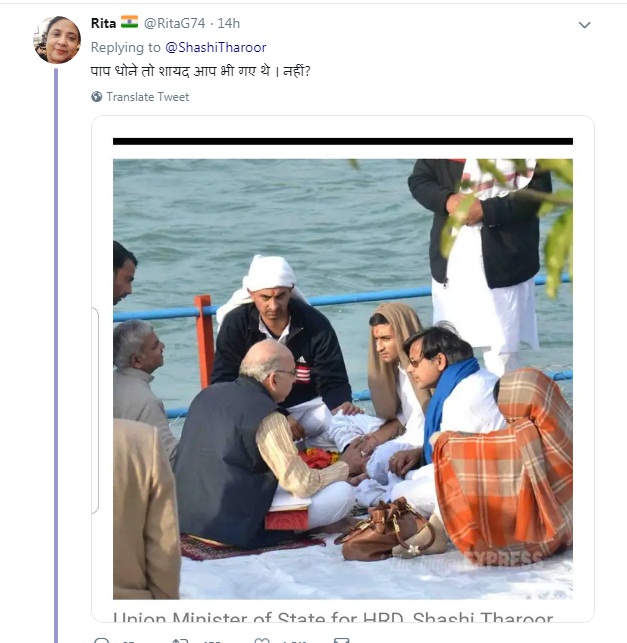The width and height of the screenshot is (627, 643).
Task: Open the @RitaG74 handle
Action: point(174,23)
